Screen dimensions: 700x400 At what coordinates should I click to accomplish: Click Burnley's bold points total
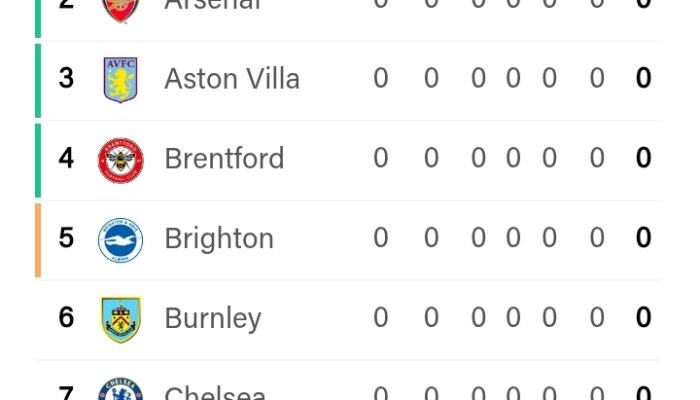pyautogui.click(x=643, y=317)
